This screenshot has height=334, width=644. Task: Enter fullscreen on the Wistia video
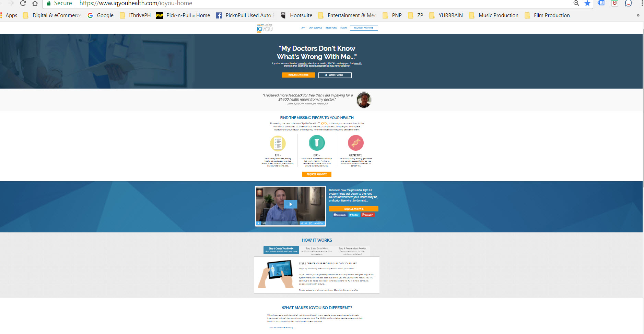pyautogui.click(x=310, y=223)
